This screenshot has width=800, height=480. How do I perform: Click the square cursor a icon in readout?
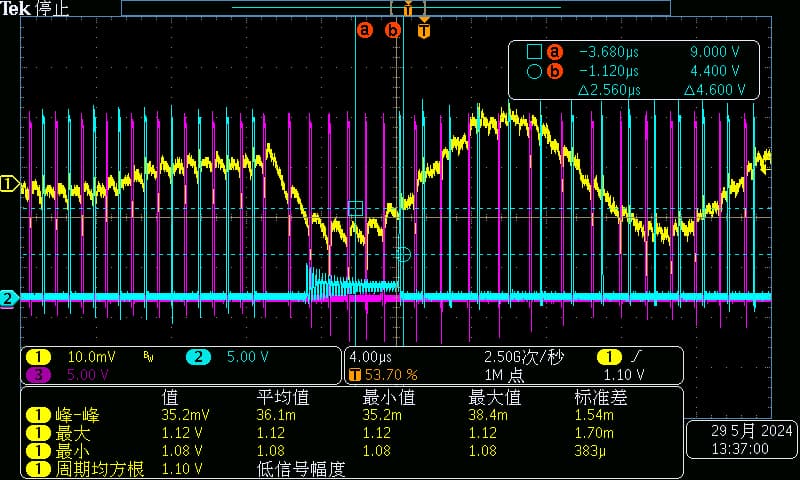[532, 52]
